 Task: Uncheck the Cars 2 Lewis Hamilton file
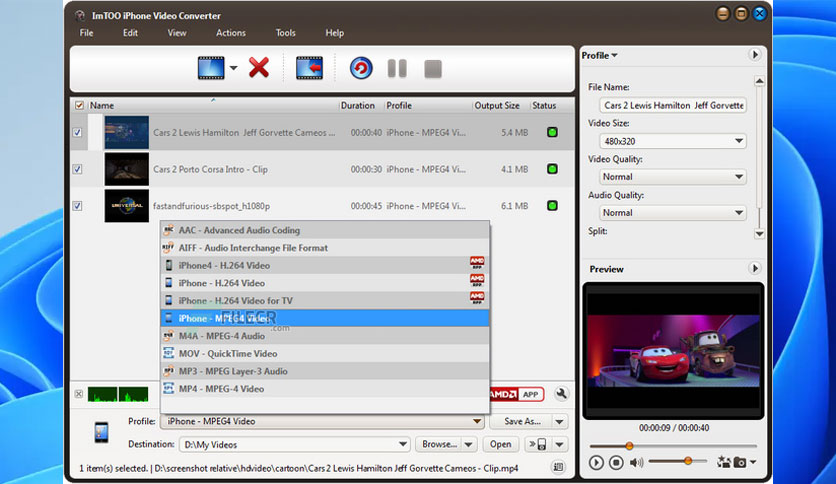click(x=77, y=132)
